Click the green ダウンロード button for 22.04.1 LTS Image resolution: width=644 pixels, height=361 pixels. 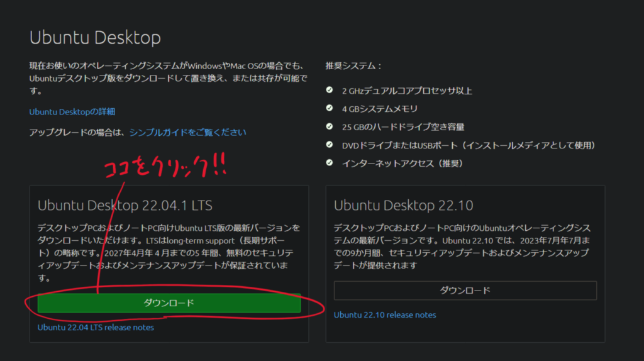coord(169,303)
